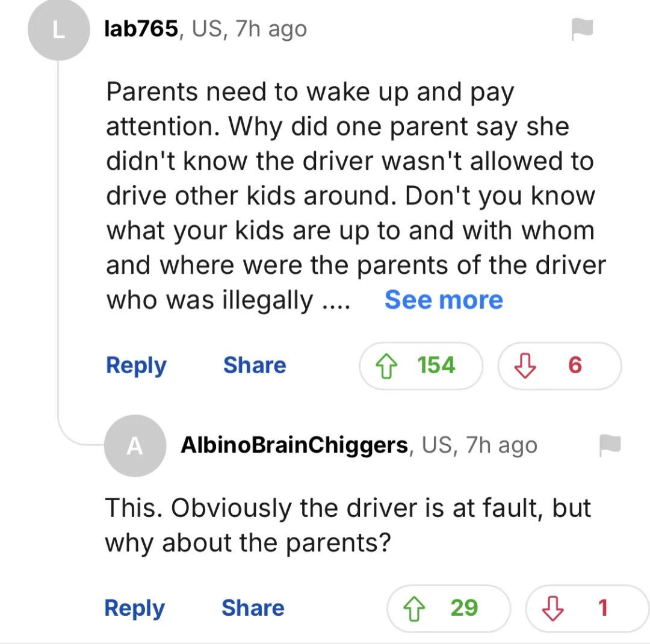
Task: Flag the comment by lab765
Action: click(x=582, y=28)
